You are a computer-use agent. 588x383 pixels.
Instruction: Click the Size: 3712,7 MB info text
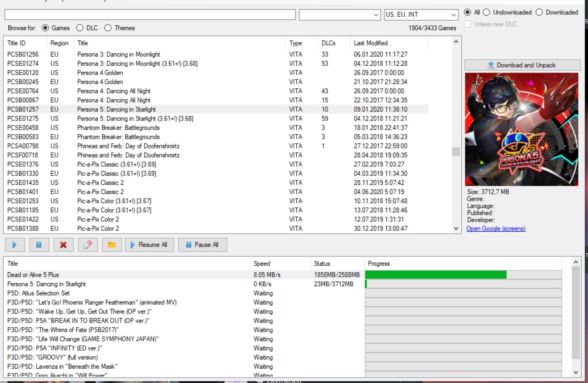(x=488, y=192)
